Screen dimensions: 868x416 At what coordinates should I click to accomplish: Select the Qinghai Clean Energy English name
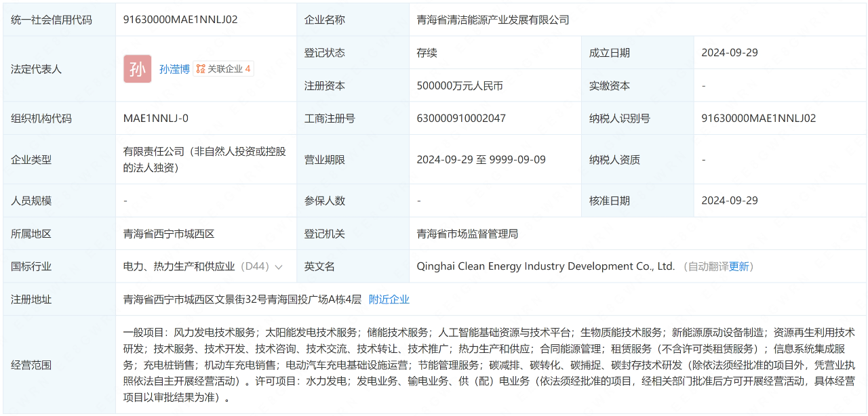(545, 267)
